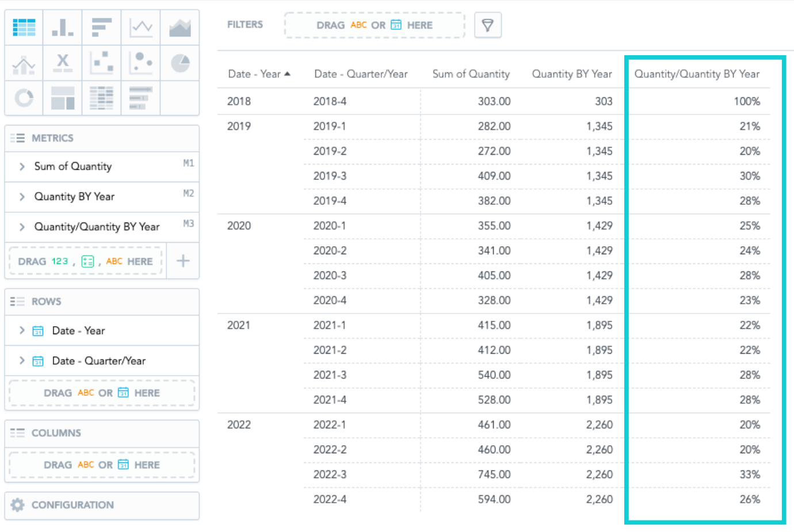Click the COLUMNS panel header

click(x=58, y=433)
